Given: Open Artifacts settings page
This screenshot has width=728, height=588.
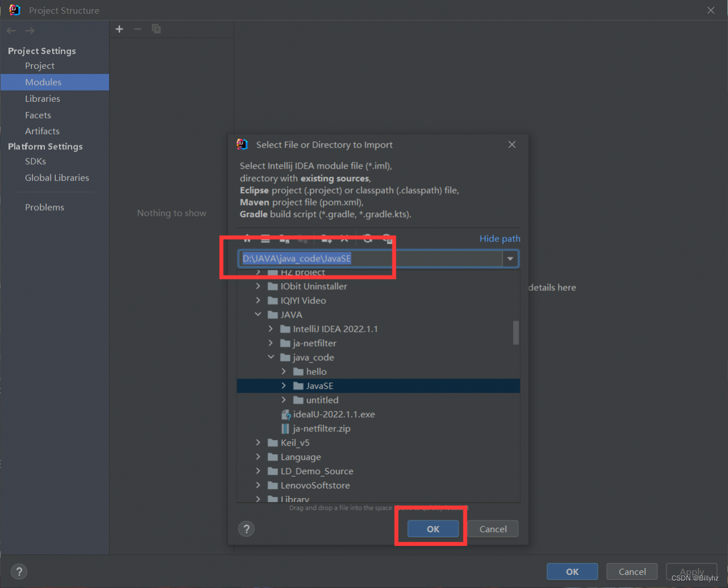Looking at the screenshot, I should point(42,131).
